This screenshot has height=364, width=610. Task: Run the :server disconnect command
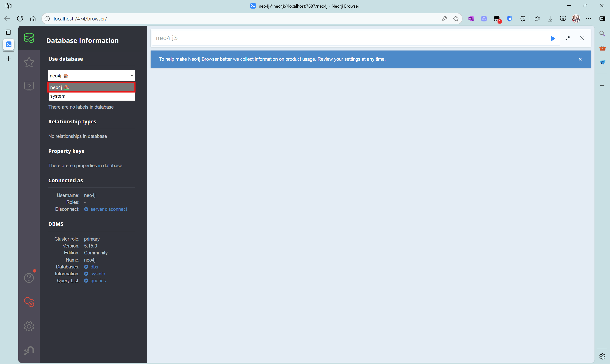[106, 209]
